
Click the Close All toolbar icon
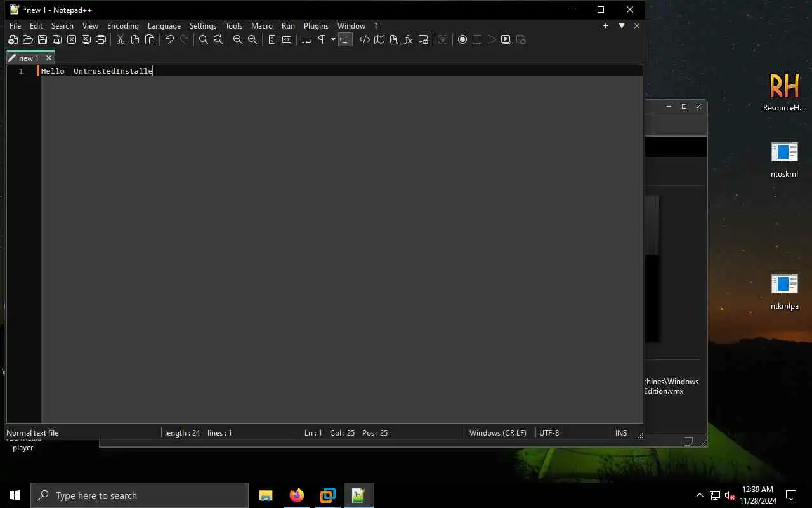[x=86, y=39]
